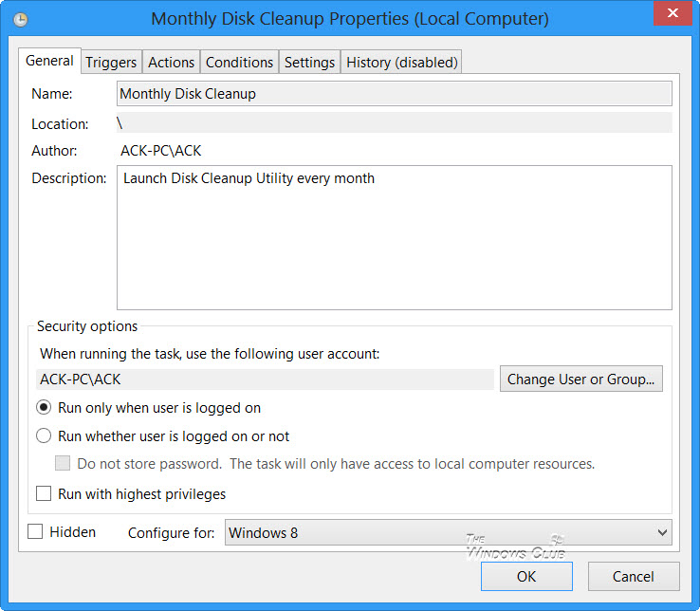The height and width of the screenshot is (611, 700).
Task: Enable Run with highest privileges
Action: point(44,494)
